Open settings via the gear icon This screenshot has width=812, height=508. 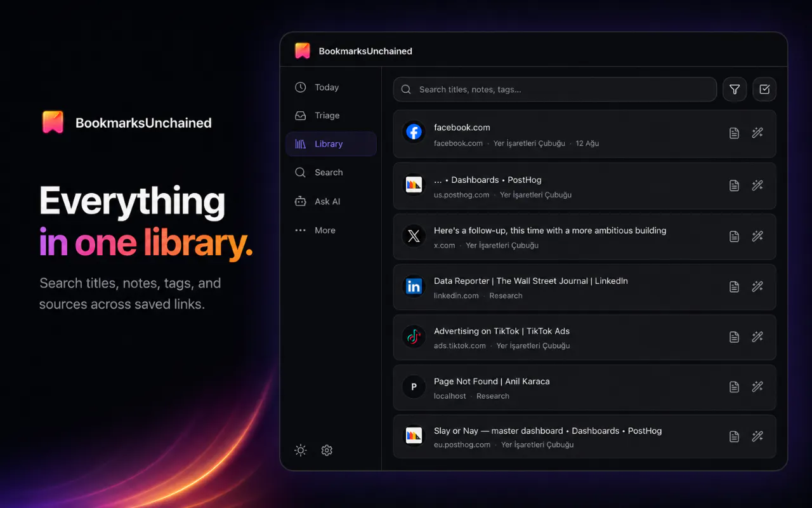click(327, 450)
